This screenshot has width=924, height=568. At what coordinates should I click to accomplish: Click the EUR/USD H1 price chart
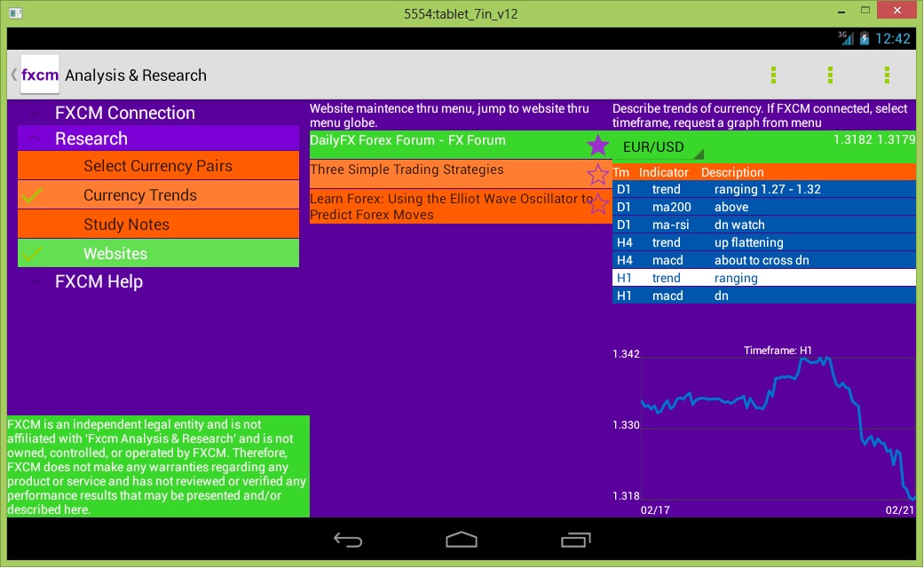click(x=778, y=429)
